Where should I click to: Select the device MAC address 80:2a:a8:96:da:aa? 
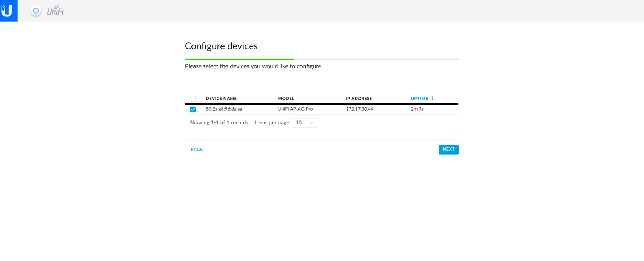(x=224, y=109)
